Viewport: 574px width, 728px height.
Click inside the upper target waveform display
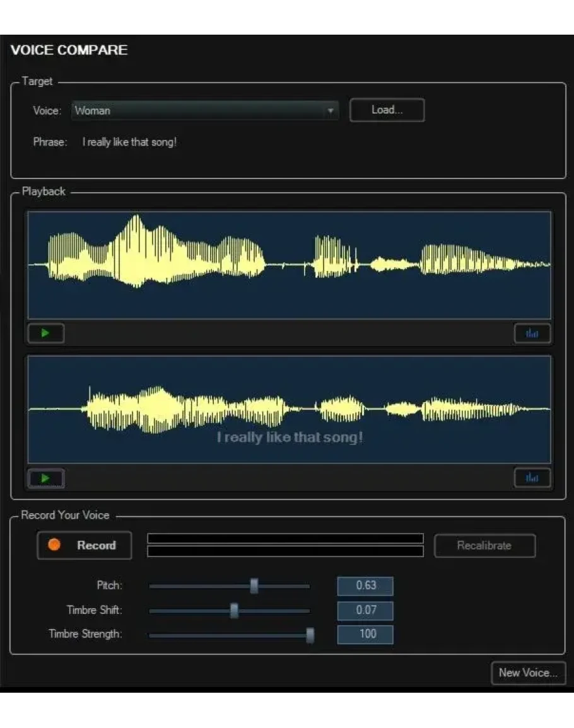pos(289,265)
